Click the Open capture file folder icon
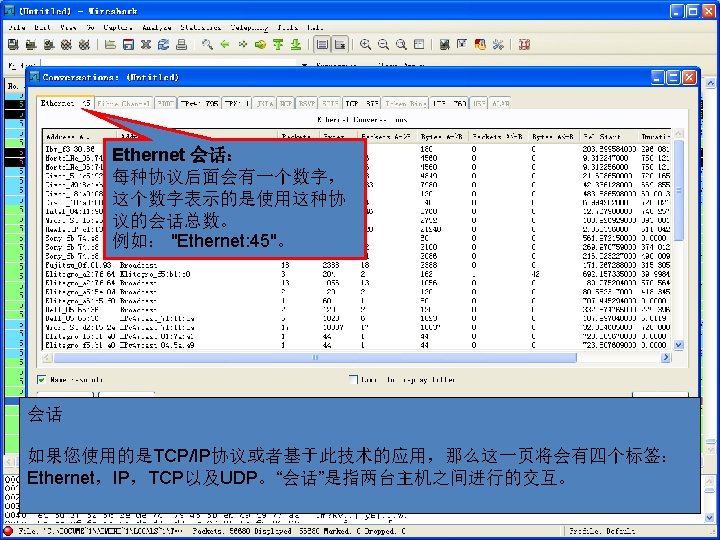 pos(110,45)
